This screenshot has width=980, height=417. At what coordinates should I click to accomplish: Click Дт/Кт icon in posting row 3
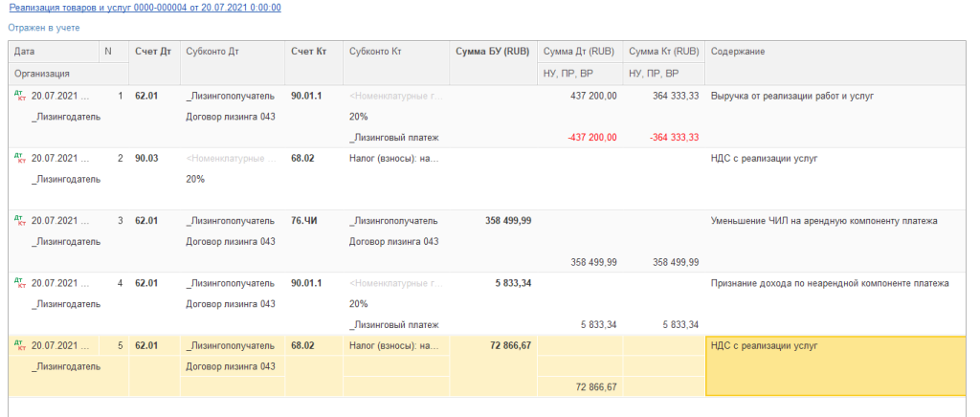[x=19, y=221]
